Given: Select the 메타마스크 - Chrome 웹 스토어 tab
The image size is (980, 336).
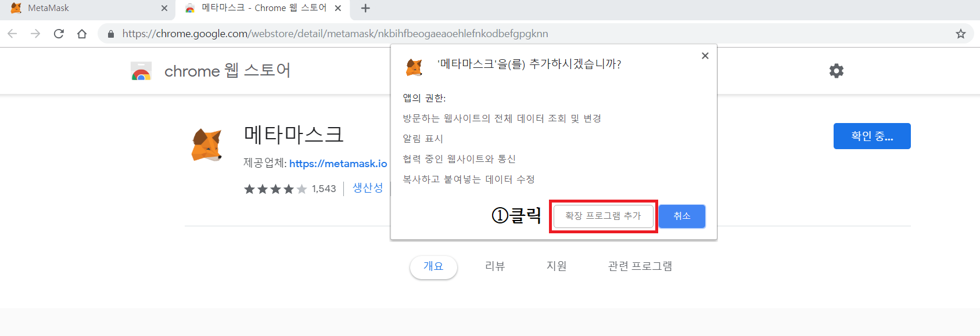Looking at the screenshot, I should click(x=264, y=8).
